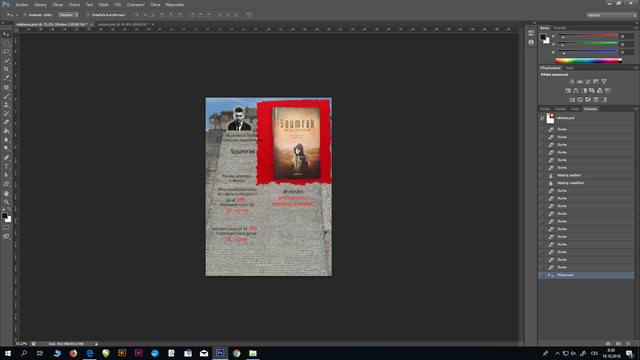Select the Clone Stamp tool
The height and width of the screenshot is (360, 640).
pyautogui.click(x=6, y=104)
